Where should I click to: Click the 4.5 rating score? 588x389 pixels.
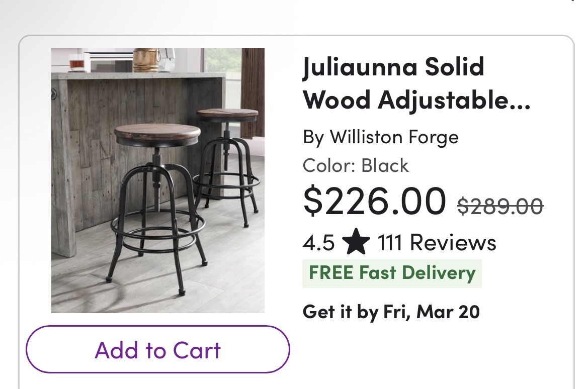pos(318,243)
